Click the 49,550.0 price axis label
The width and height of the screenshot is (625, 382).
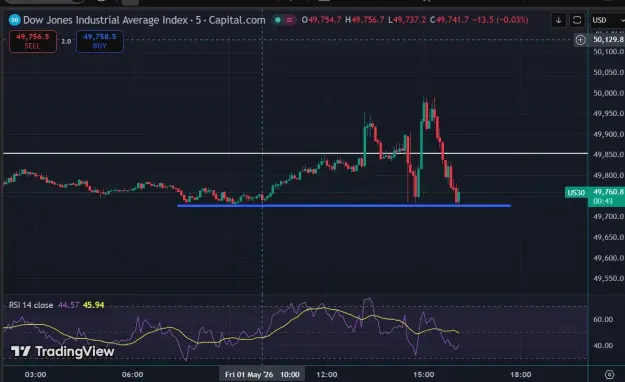(x=608, y=278)
